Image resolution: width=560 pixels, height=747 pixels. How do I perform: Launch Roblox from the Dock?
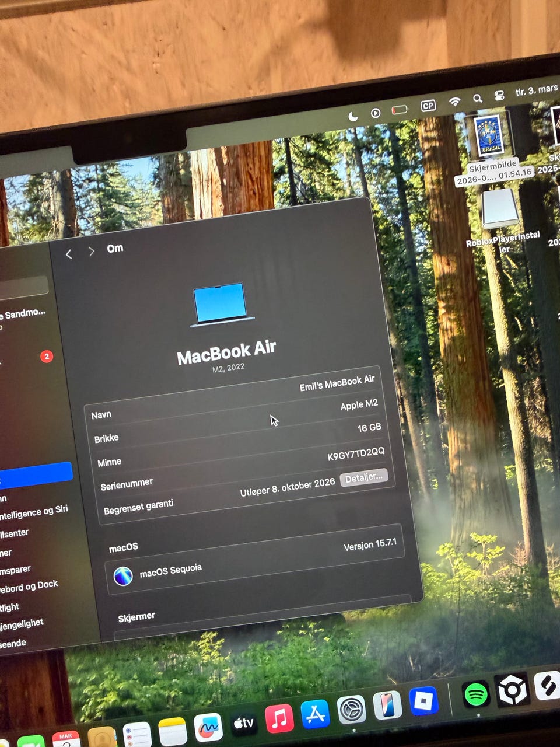coord(424,701)
